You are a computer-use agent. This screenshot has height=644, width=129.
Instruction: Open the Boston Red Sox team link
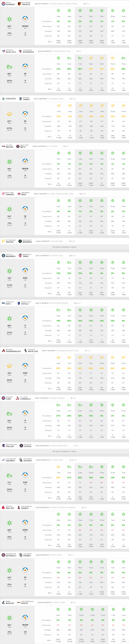10,507
